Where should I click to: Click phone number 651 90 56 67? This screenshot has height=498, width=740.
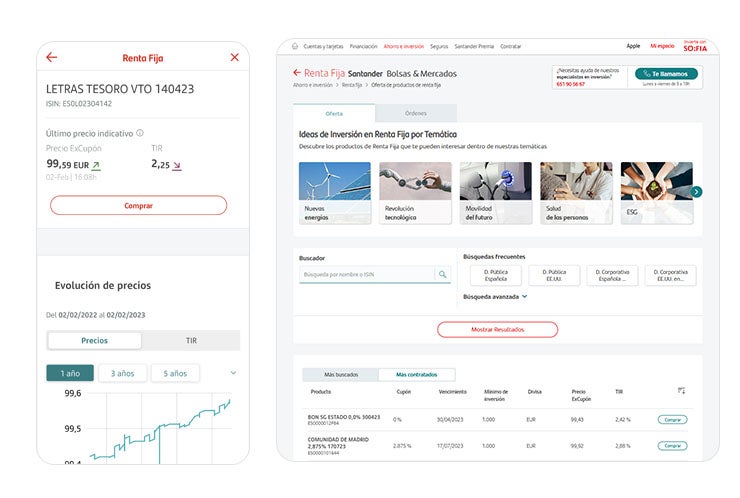pos(570,84)
